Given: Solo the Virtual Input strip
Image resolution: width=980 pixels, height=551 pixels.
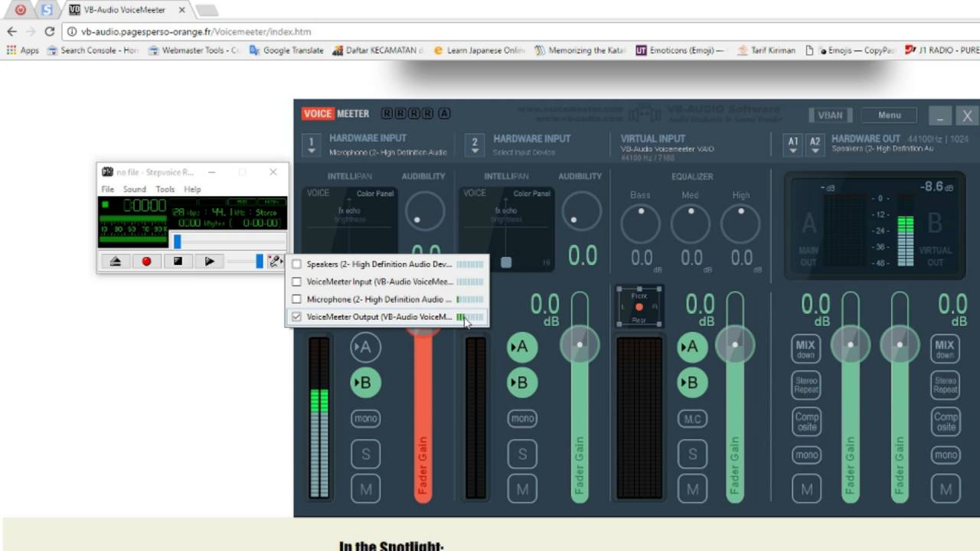Looking at the screenshot, I should pos(692,455).
